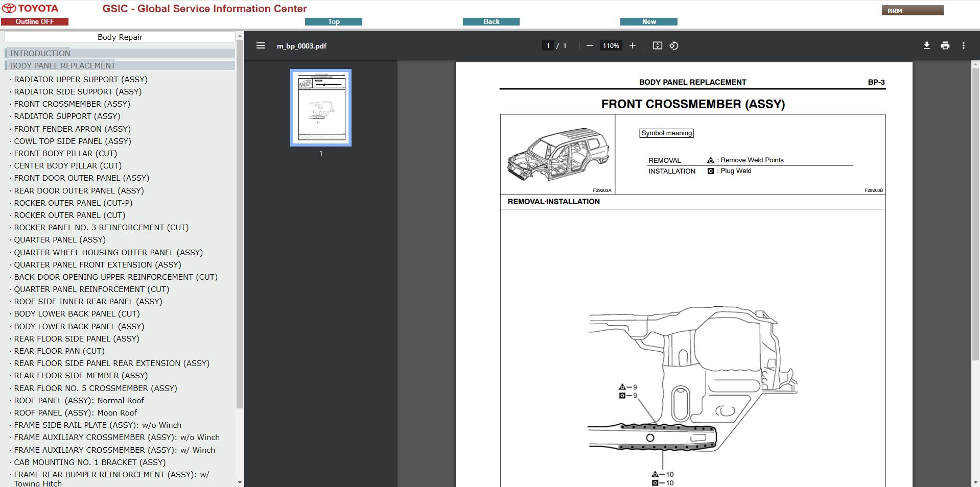
Task: Click the sidebar scroll down arrow
Action: 240,482
